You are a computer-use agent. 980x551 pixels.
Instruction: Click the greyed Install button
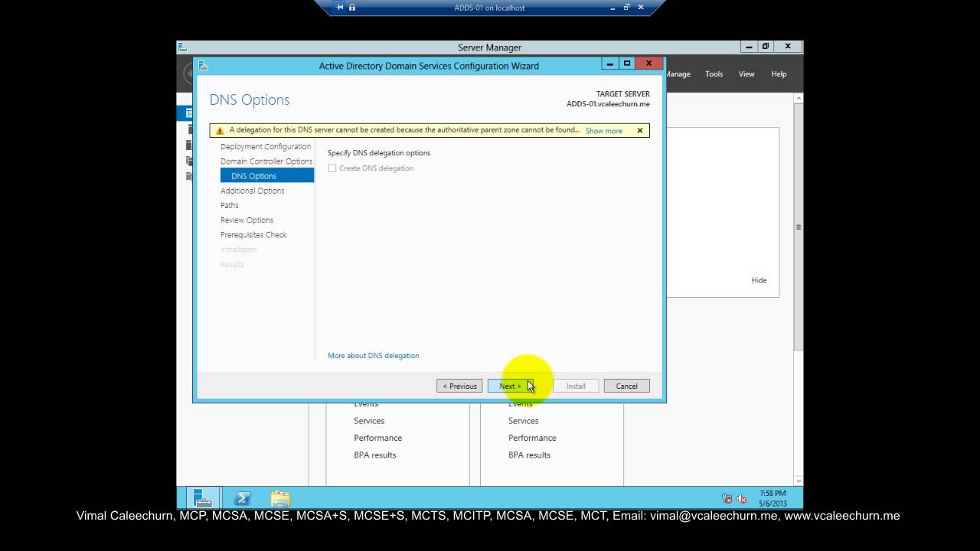pyautogui.click(x=576, y=386)
